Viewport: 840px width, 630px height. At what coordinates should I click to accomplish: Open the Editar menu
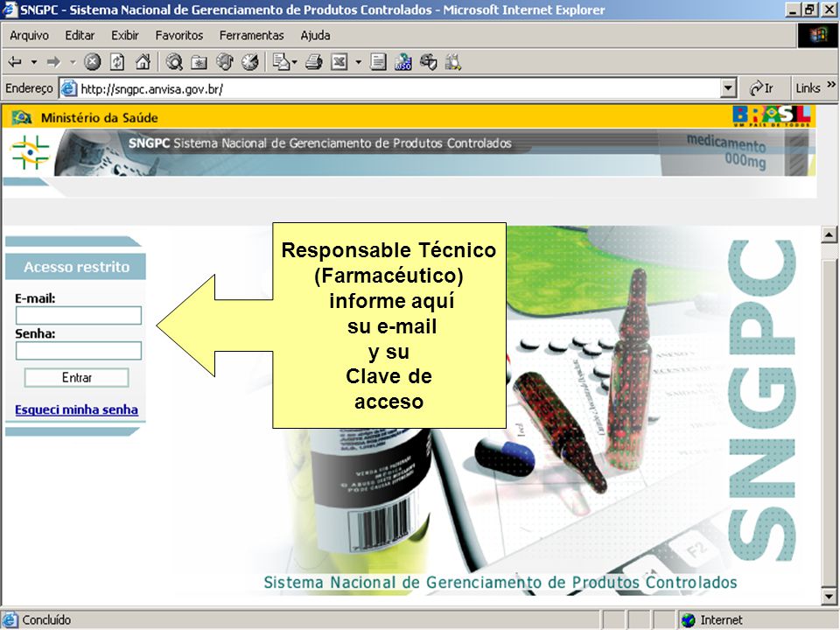pyautogui.click(x=80, y=35)
